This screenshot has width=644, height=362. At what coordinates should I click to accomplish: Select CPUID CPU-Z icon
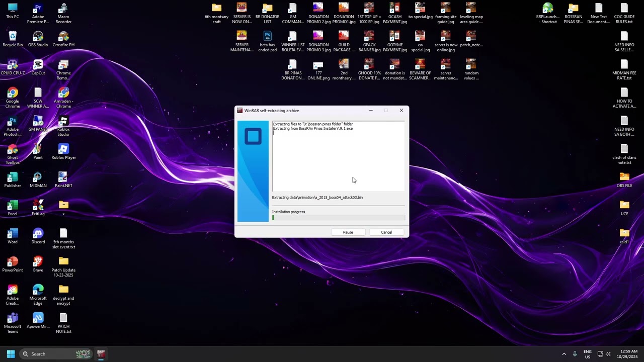[13, 67]
